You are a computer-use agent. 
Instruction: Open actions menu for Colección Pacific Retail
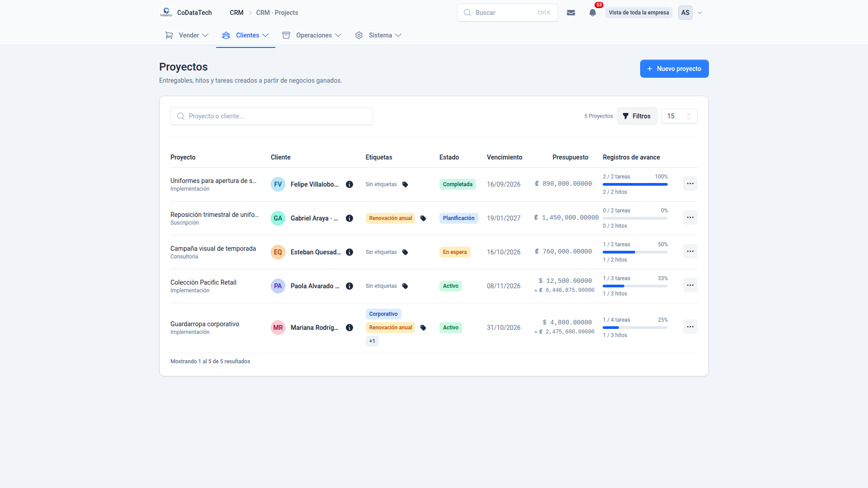pos(690,285)
